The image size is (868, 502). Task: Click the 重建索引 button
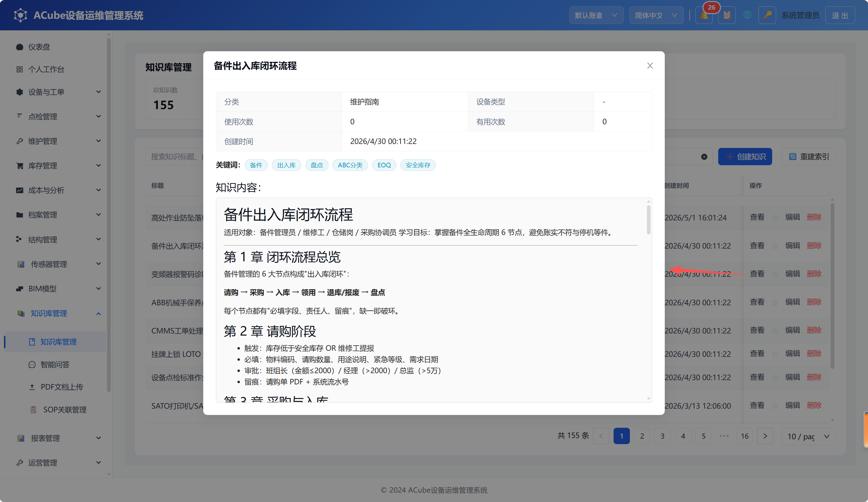pos(808,157)
